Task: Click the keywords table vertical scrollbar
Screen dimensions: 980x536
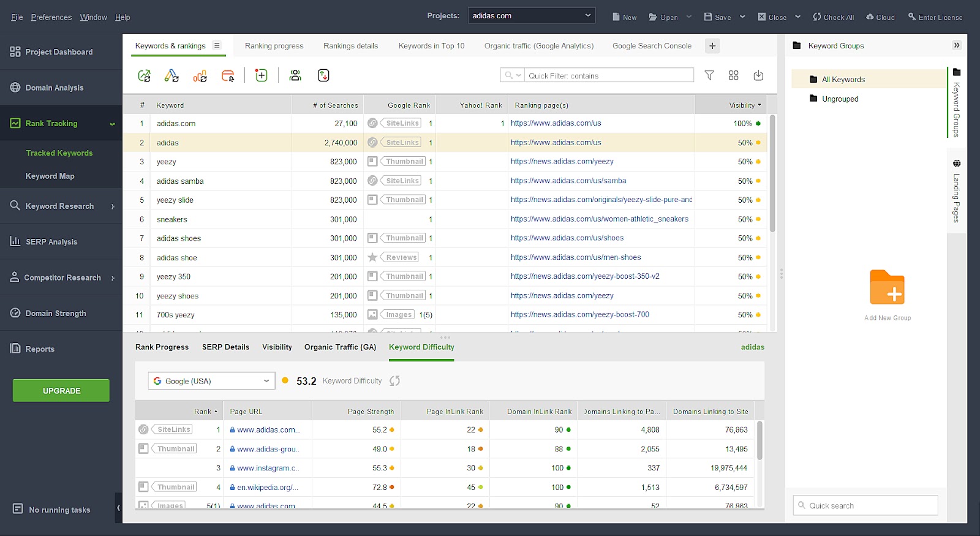Action: tap(772, 173)
